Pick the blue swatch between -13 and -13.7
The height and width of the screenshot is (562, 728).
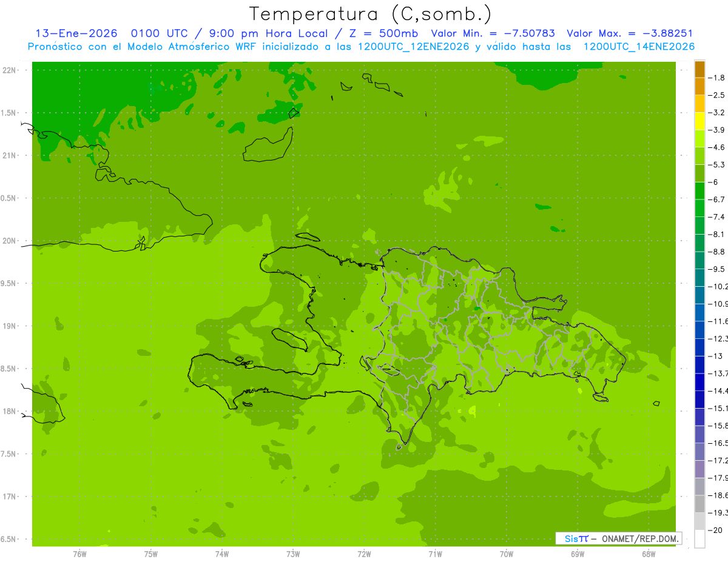coord(699,365)
